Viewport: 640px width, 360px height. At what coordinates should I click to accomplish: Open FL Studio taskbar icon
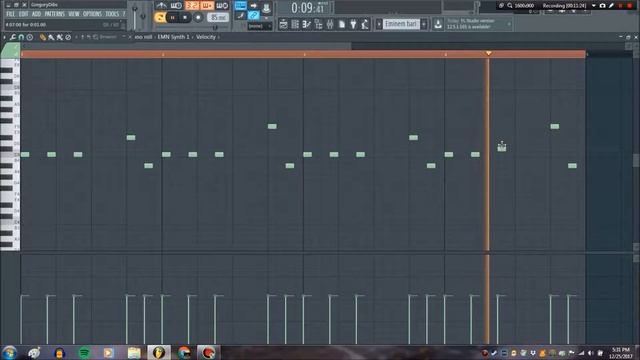[159, 353]
